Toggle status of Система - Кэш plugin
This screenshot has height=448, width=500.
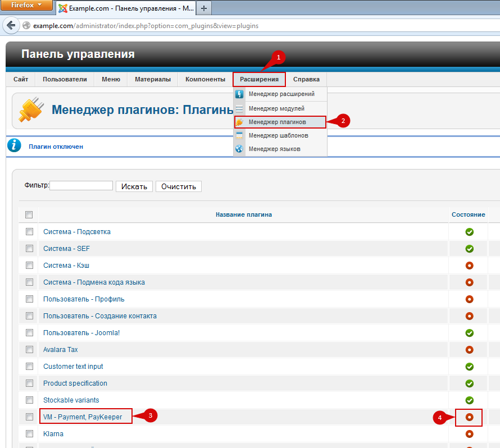tap(470, 266)
